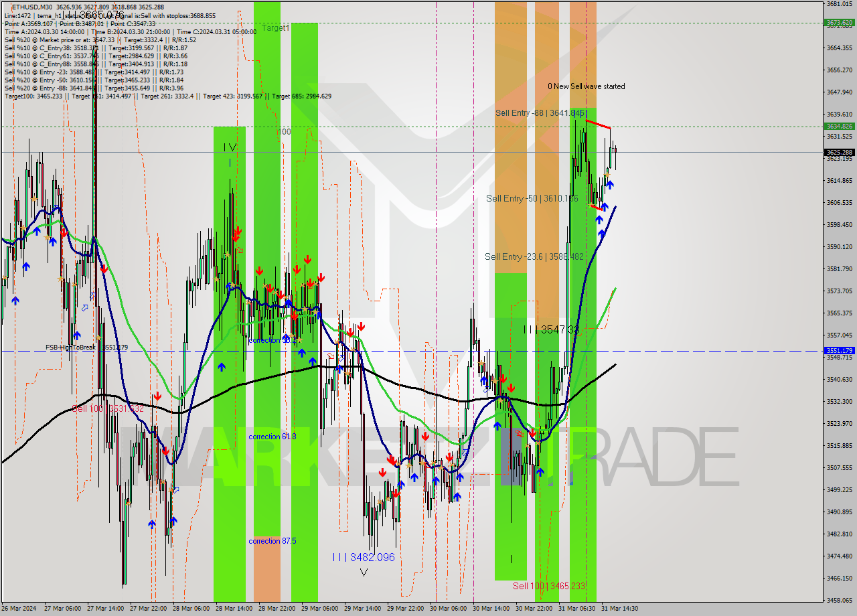This screenshot has height=616, width=857.
Task: Select "Sell Entry -23.6 | 3586.482" label
Action: coord(534,256)
